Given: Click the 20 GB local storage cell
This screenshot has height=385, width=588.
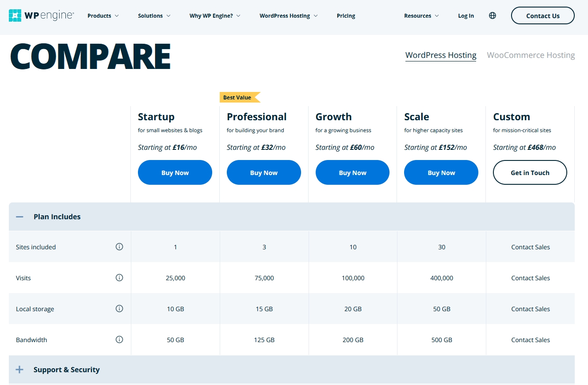Looking at the screenshot, I should coord(353,309).
